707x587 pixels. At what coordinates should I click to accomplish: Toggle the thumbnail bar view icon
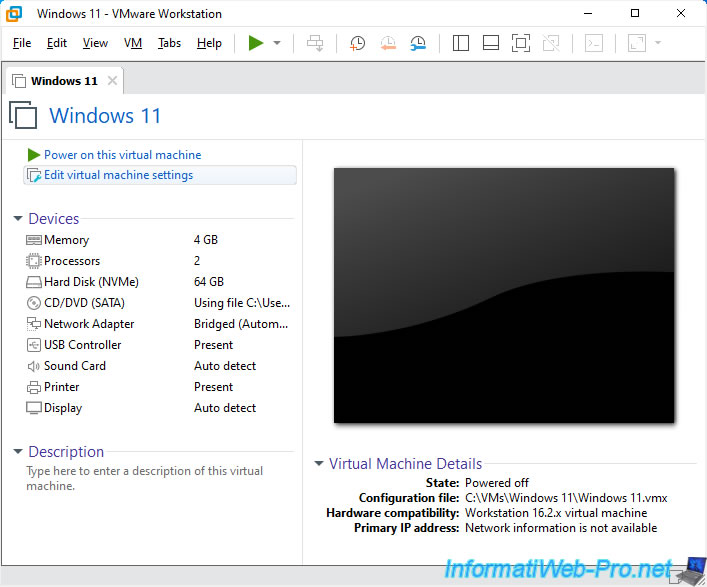(490, 43)
